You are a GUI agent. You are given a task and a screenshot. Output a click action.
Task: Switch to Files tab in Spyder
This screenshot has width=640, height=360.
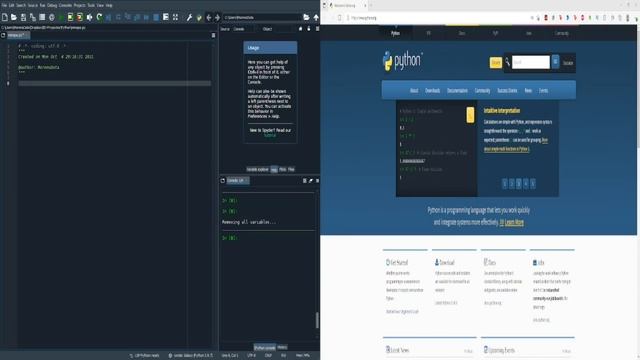[291, 169]
